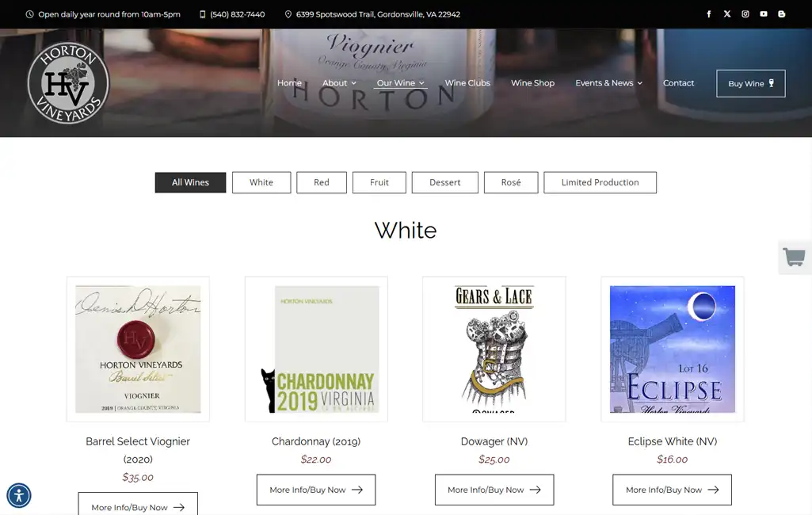The height and width of the screenshot is (515, 812).
Task: Open the YouTube social icon
Action: pos(764,14)
